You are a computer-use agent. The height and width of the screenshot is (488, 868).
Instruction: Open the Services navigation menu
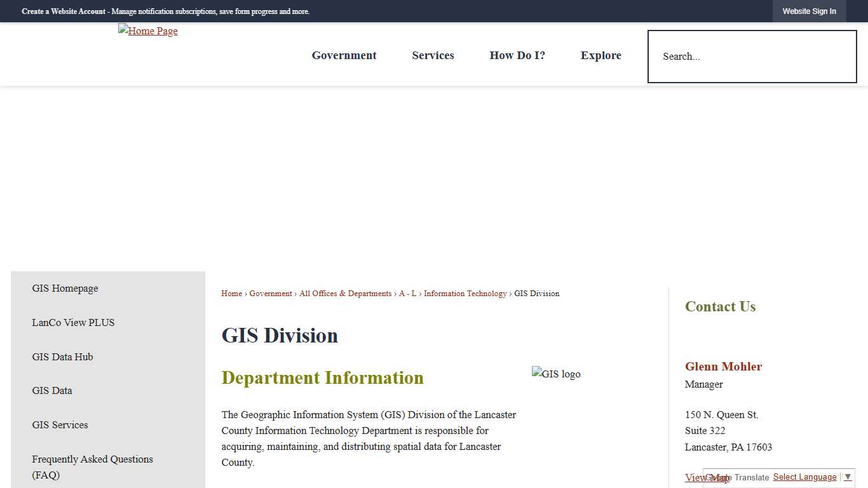[x=433, y=55]
